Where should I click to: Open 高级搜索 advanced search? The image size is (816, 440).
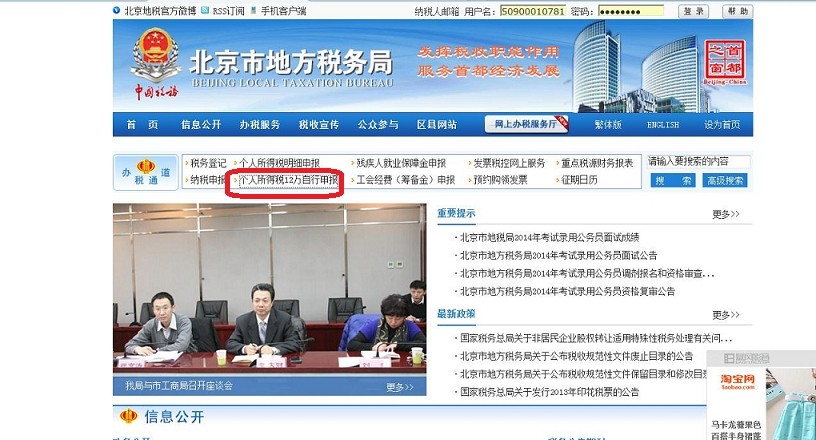(x=725, y=180)
